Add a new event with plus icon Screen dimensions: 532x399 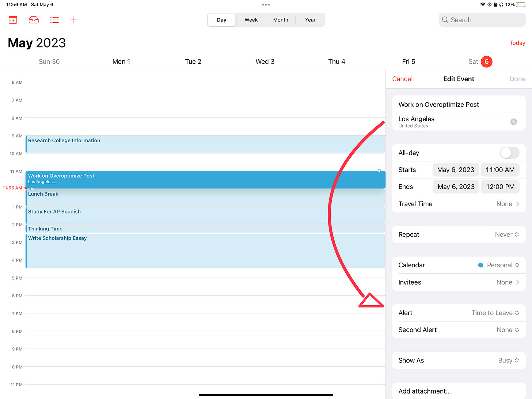(x=74, y=20)
